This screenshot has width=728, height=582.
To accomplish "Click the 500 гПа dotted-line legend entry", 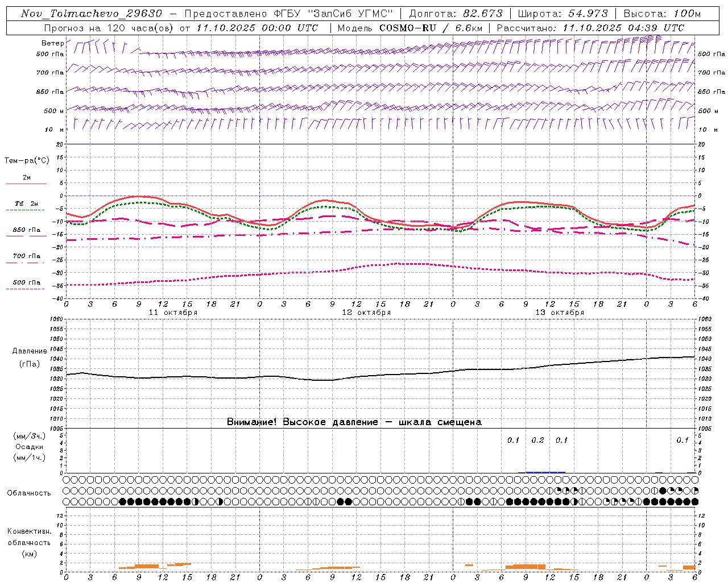I will (x=26, y=284).
